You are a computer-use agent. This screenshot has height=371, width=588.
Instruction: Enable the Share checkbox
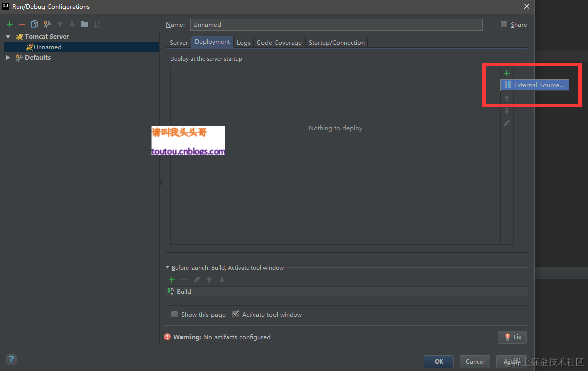click(x=503, y=24)
